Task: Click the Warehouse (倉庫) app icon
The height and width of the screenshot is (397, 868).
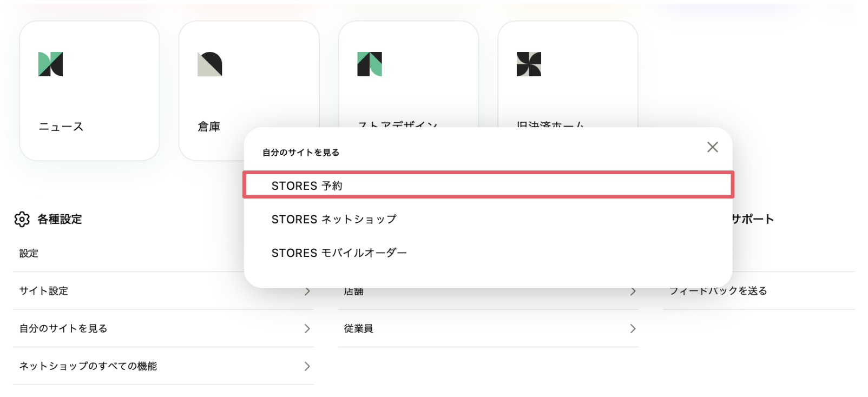Action: click(x=210, y=64)
